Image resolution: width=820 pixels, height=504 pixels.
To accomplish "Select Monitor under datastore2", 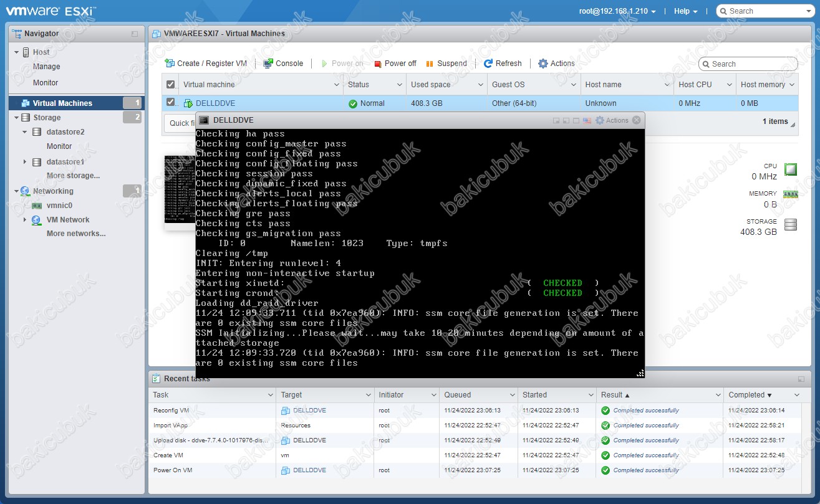I will (59, 146).
